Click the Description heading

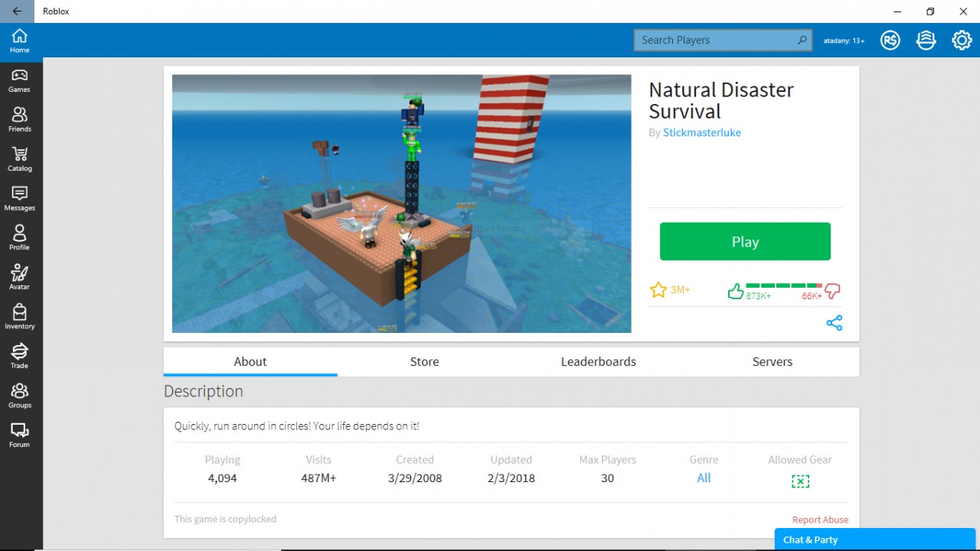pos(204,391)
